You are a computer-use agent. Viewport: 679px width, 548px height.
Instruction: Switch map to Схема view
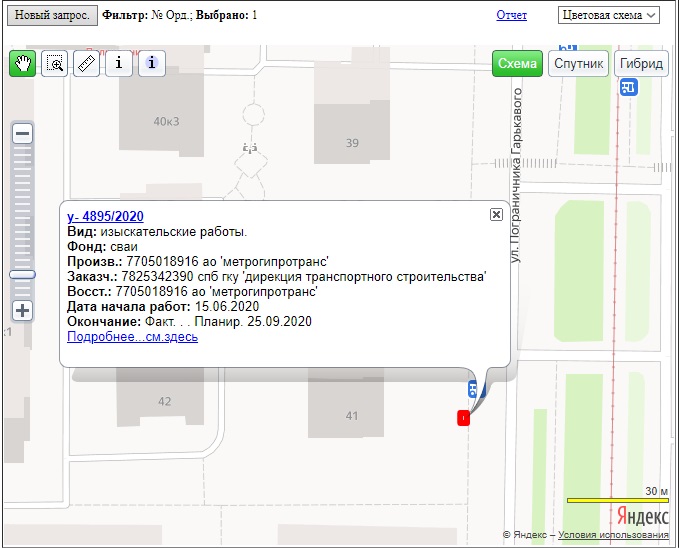[517, 63]
